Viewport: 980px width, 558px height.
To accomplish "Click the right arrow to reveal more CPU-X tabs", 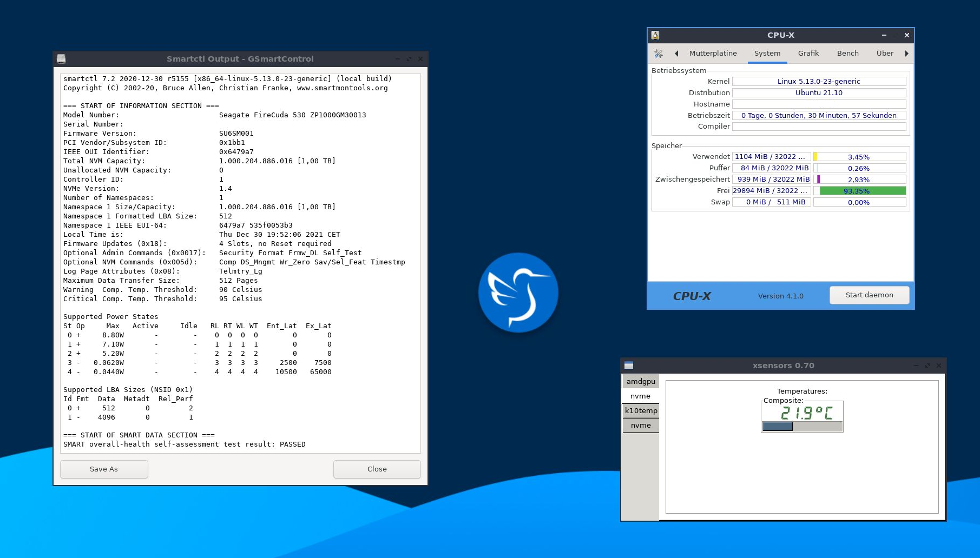I will [907, 53].
